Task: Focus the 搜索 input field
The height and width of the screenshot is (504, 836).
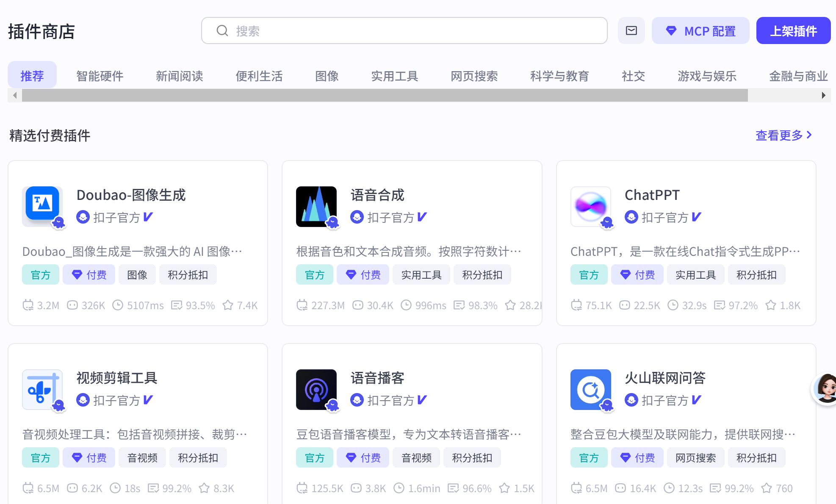Action: point(404,30)
